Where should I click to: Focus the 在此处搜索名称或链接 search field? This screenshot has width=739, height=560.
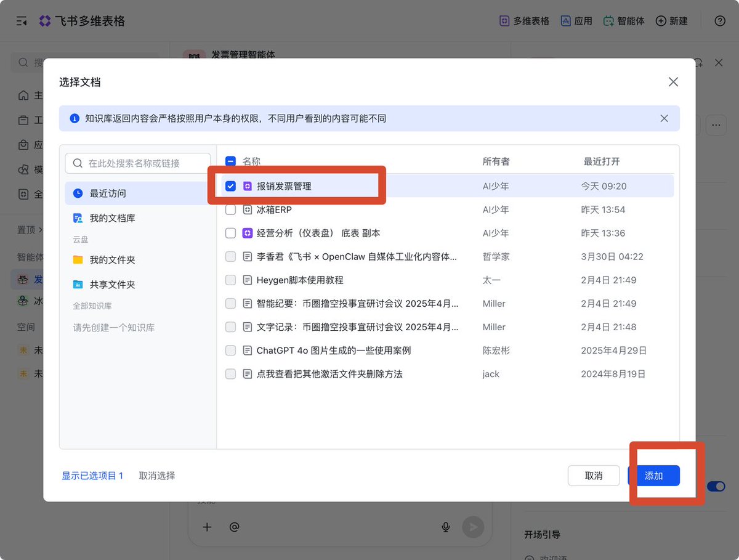[x=138, y=163]
